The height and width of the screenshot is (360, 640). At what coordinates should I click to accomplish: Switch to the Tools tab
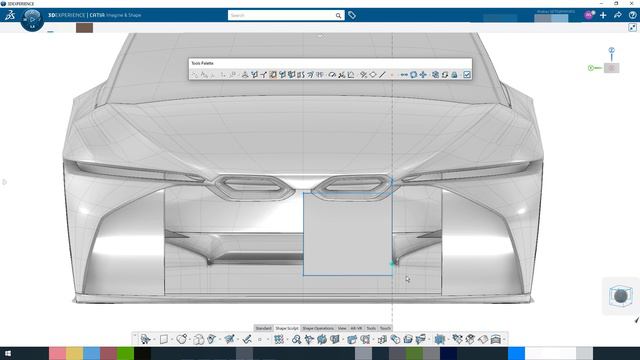point(371,328)
